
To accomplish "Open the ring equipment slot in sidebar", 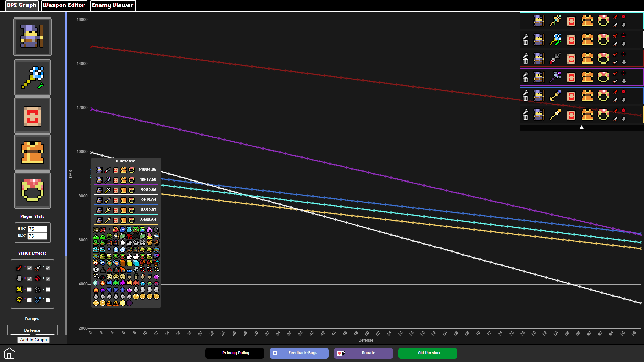I will 32,190.
